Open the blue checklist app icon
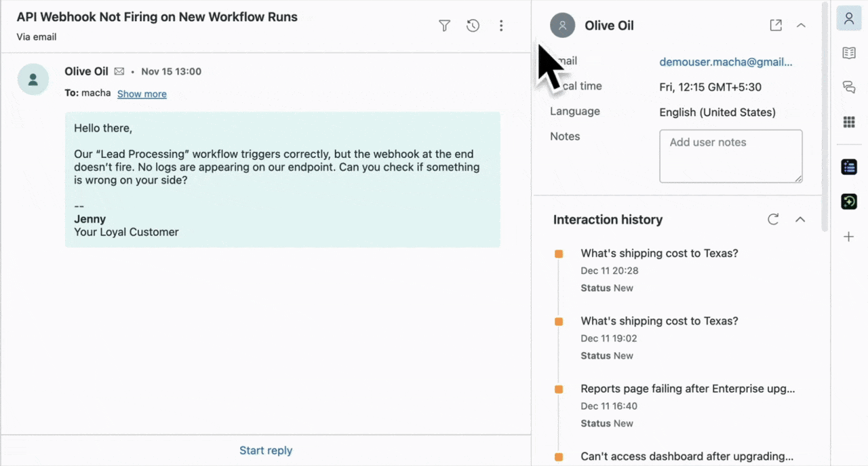 coord(848,166)
